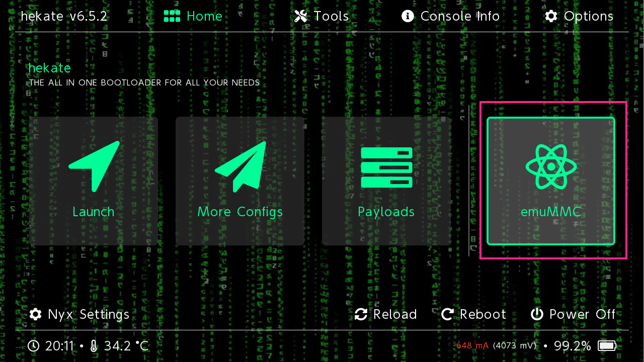Open Nyx Settings
Image resolution: width=644 pixels, height=362 pixels.
[x=79, y=314]
